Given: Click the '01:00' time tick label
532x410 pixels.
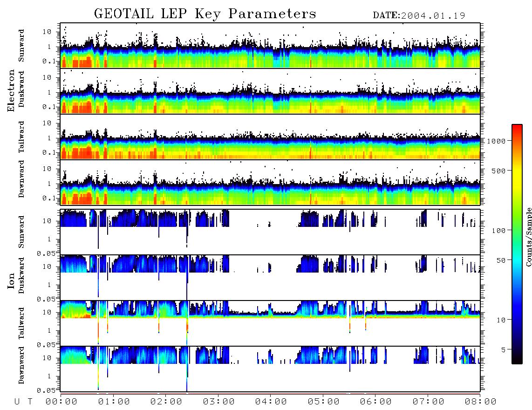Looking at the screenshot, I should (x=114, y=402).
